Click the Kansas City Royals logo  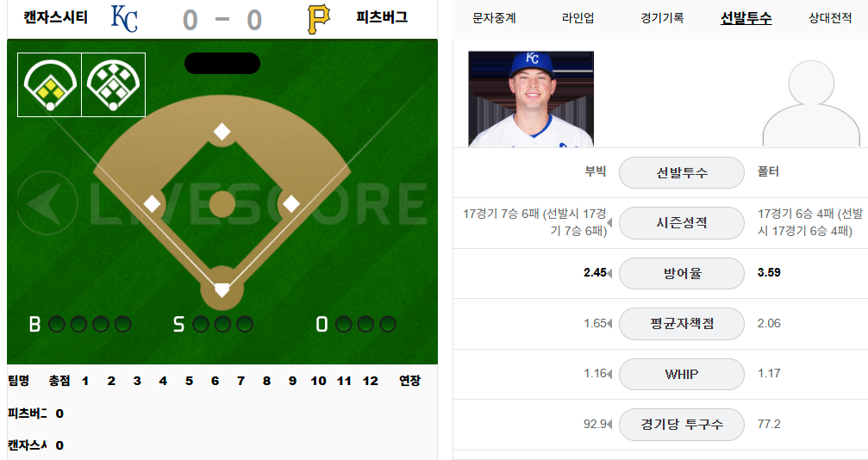[x=124, y=19]
